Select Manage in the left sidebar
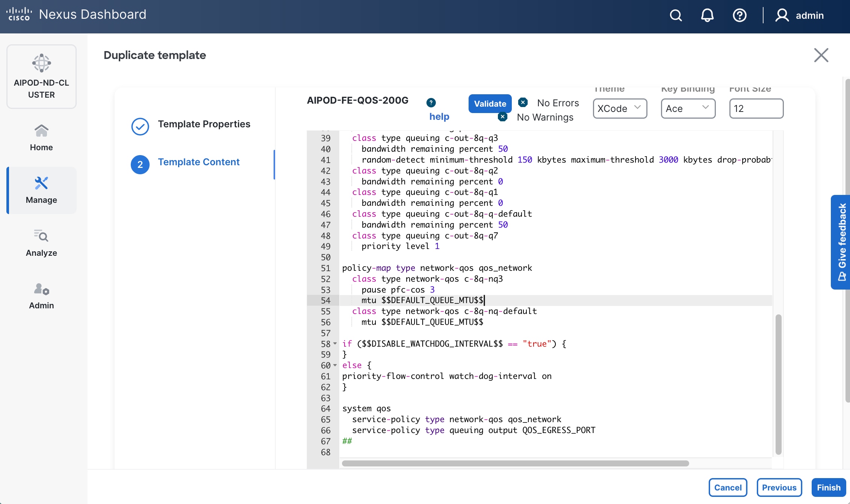850x504 pixels. (x=41, y=190)
